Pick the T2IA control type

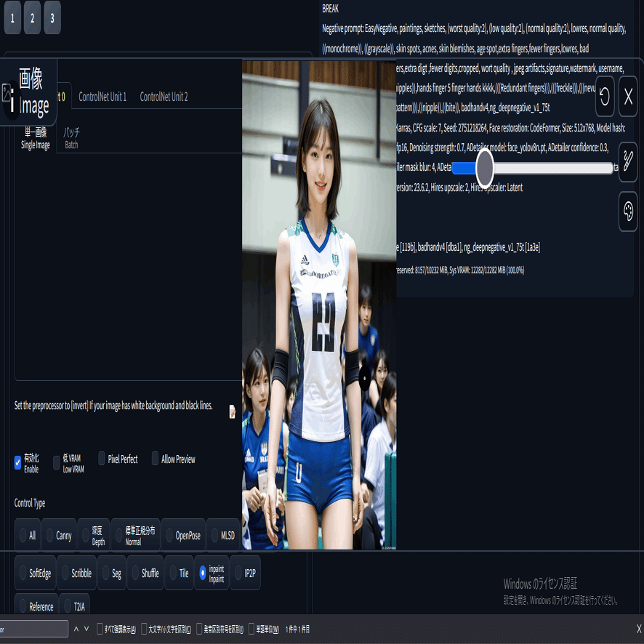tap(74, 605)
